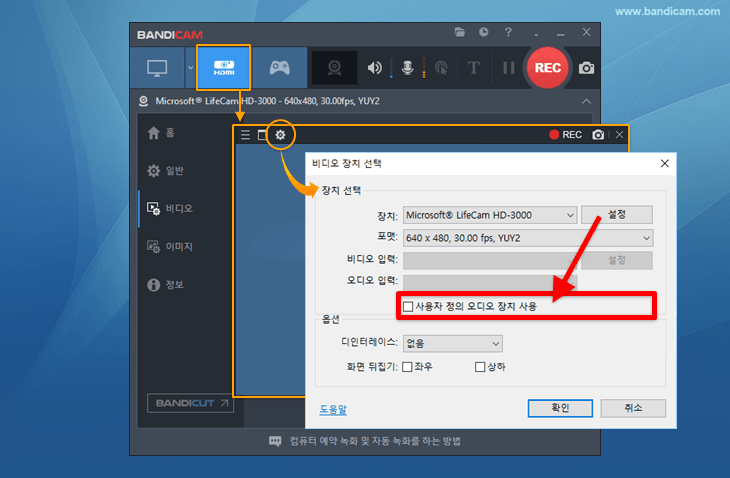This screenshot has height=478, width=730.
Task: Open the hamburger menu in preview window
Action: tap(245, 135)
